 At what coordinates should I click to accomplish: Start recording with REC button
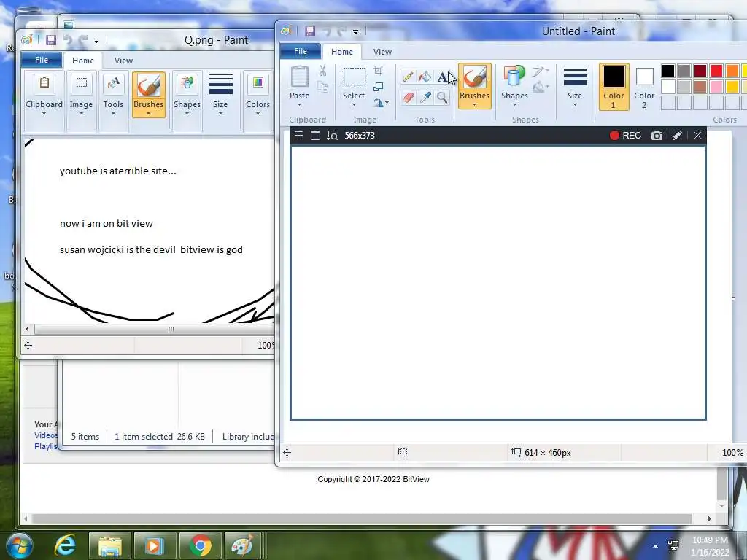pos(625,135)
